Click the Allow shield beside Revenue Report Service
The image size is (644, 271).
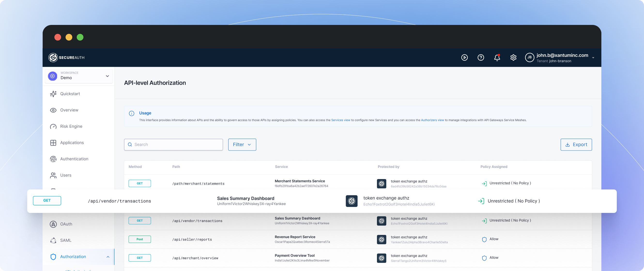(484, 239)
